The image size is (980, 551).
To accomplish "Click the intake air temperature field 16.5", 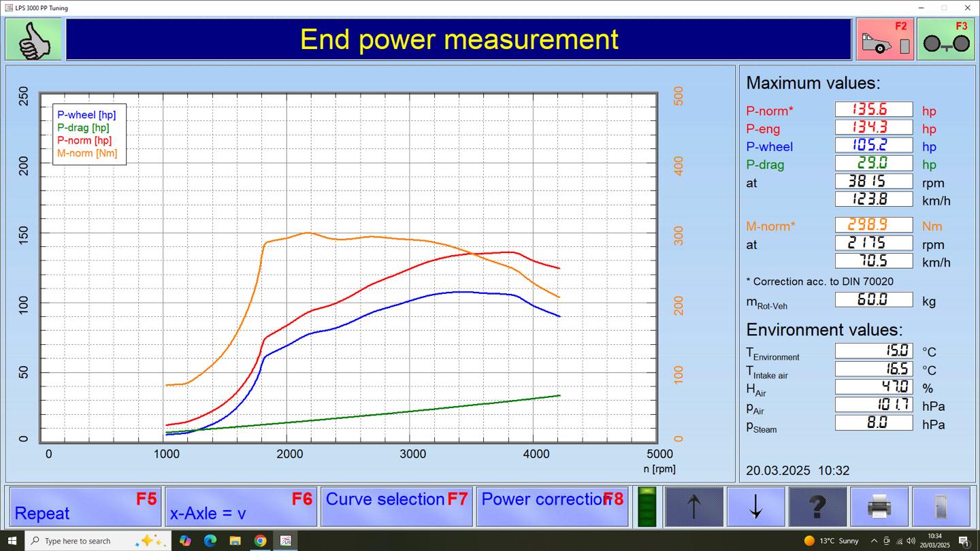I will coord(874,369).
